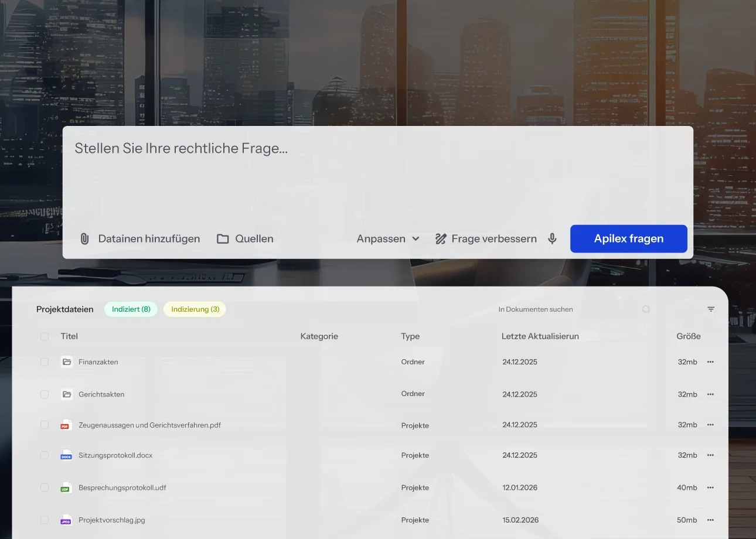This screenshot has height=539, width=756.
Task: Click the 15.02.2026 date cell
Action: [x=520, y=520]
